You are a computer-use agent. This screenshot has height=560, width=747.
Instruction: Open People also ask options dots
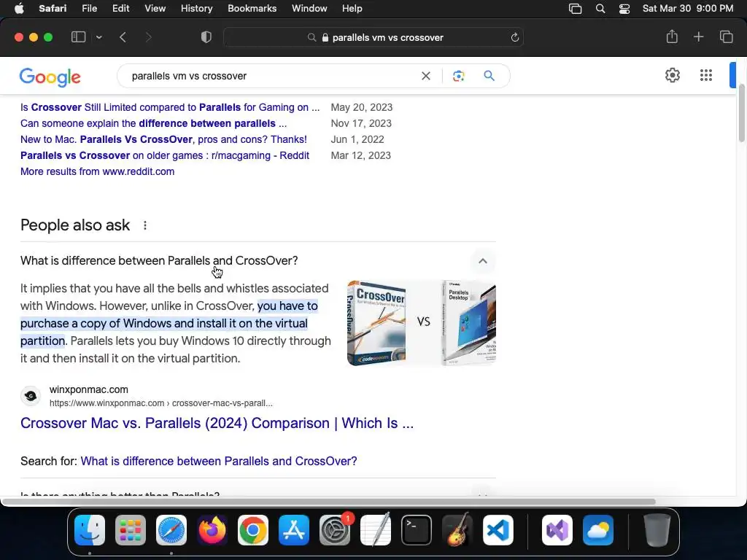[145, 225]
